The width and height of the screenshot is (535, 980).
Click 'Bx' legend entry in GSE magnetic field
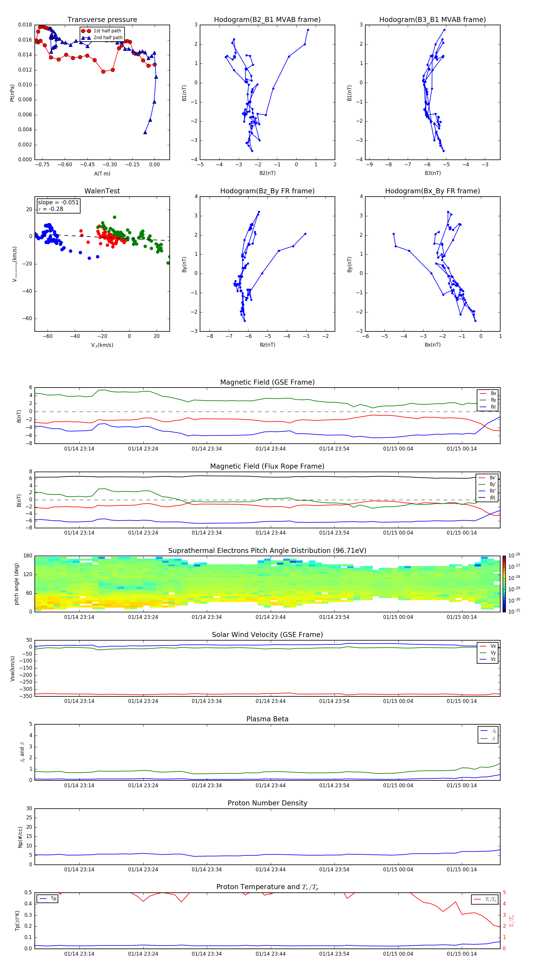pos(488,393)
